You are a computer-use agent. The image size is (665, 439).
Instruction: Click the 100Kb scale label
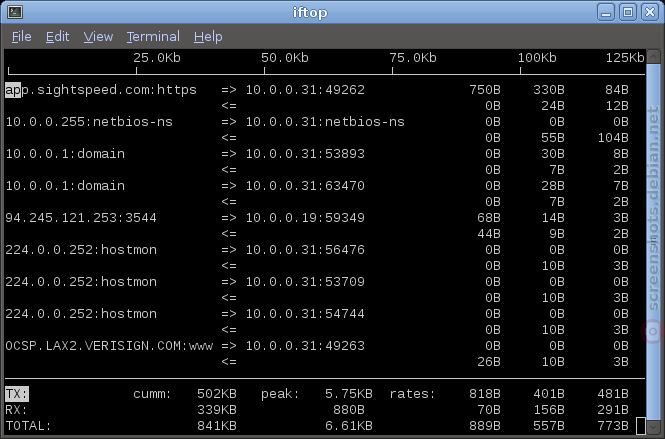pyautogui.click(x=537, y=58)
